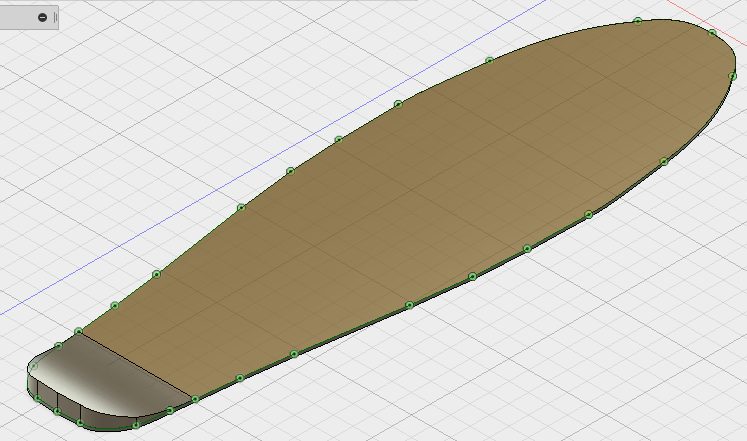Click the gray collapsed panel bar

[x=18, y=17]
